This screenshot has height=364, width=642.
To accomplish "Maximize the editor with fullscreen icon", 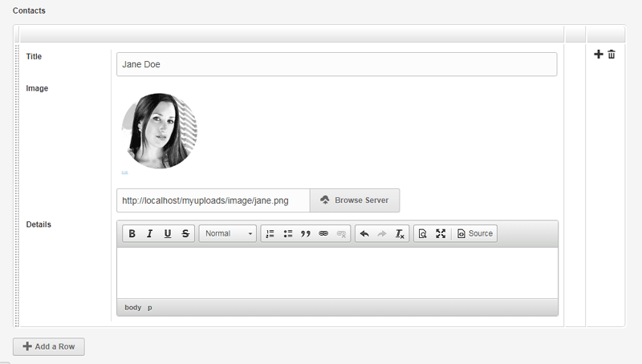I will point(441,233).
